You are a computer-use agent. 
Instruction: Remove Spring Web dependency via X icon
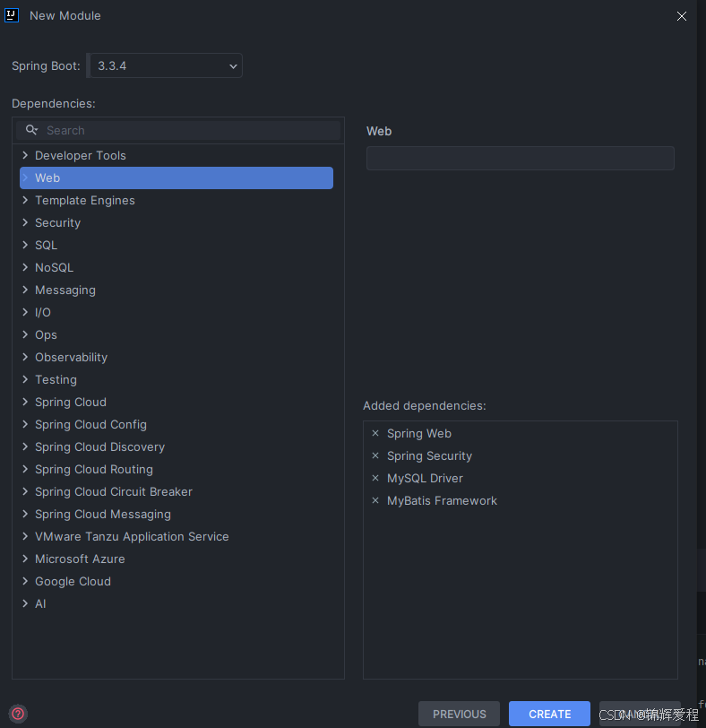(x=375, y=433)
